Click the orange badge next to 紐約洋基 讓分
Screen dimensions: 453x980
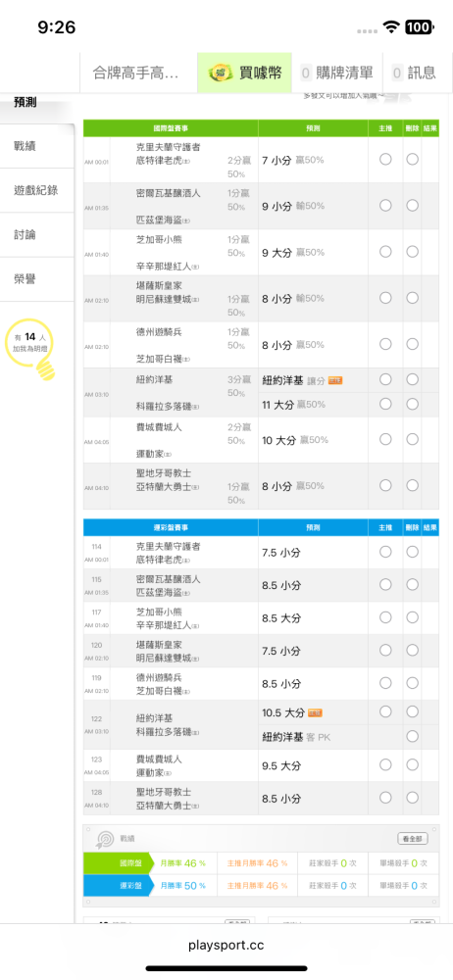[x=335, y=380]
